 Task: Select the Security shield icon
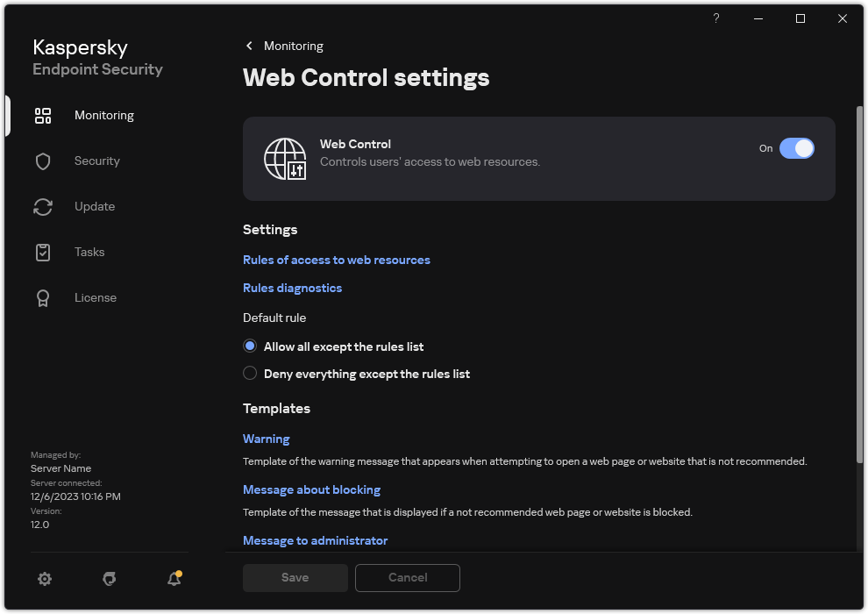(x=43, y=161)
